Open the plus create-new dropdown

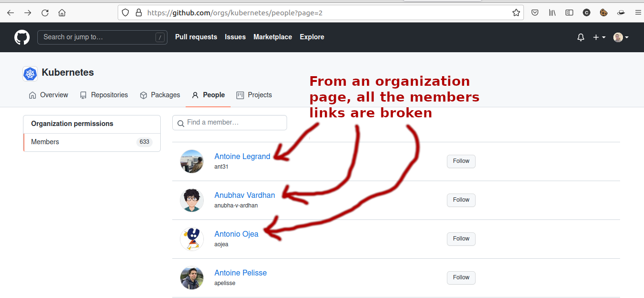click(599, 37)
